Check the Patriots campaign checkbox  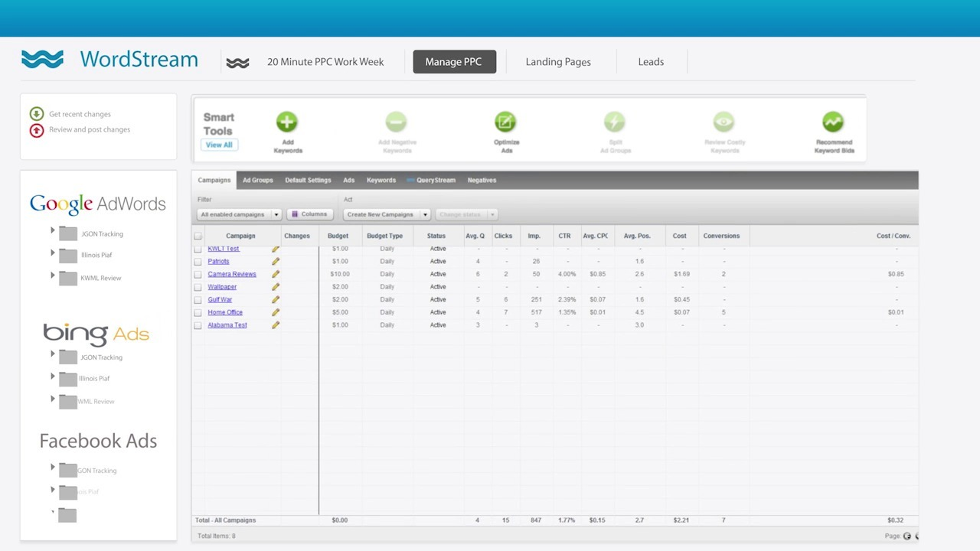tap(198, 262)
